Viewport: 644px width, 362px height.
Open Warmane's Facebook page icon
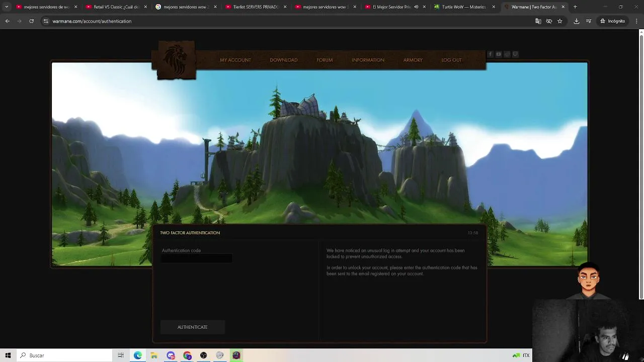(490, 54)
